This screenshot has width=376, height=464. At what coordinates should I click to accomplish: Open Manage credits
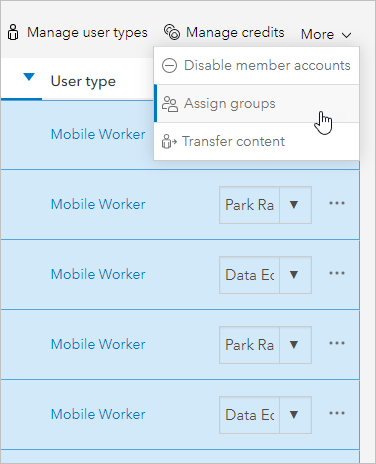pos(224,32)
